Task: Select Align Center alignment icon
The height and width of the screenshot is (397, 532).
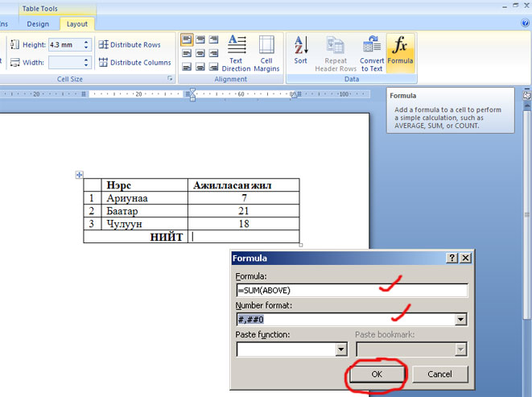Action: coord(200,53)
